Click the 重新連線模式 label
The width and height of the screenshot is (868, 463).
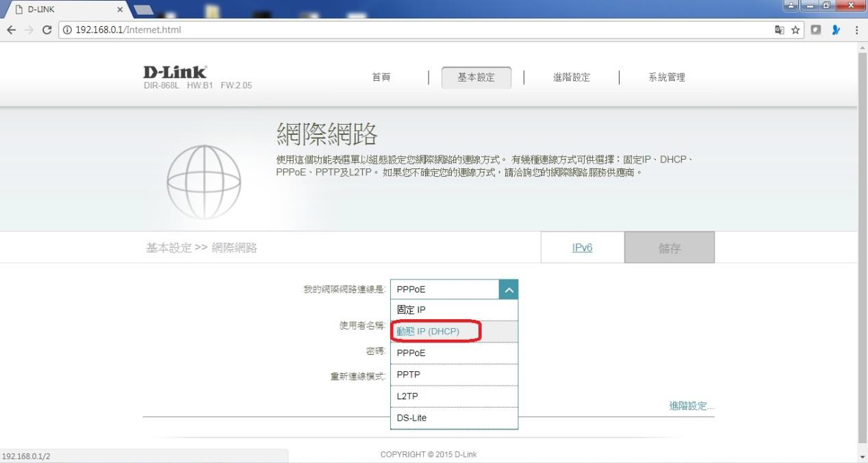tap(359, 376)
